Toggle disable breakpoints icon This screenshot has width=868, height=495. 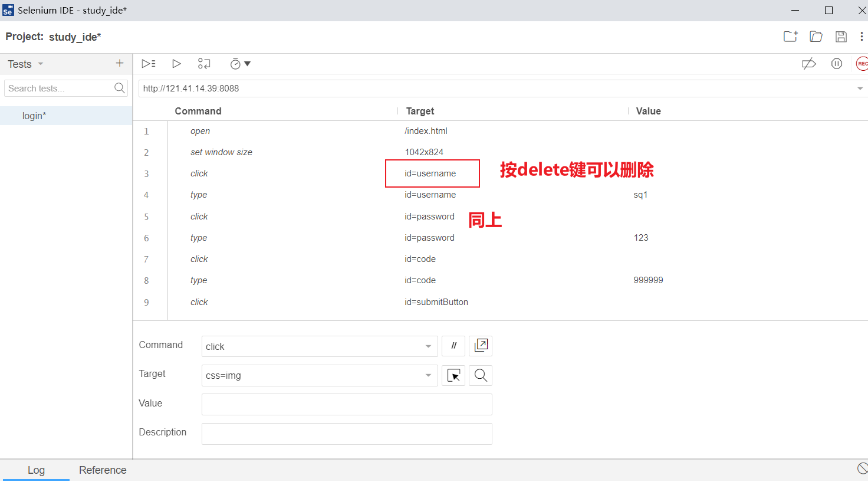809,64
